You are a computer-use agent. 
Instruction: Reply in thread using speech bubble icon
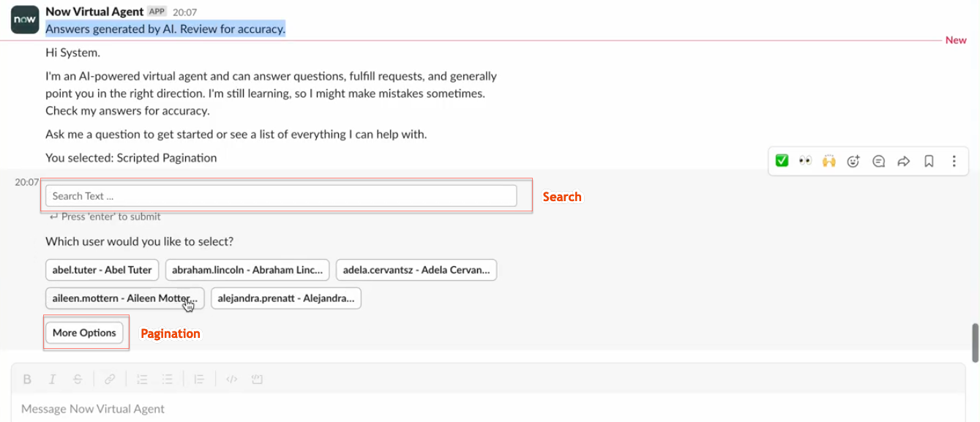[879, 162]
